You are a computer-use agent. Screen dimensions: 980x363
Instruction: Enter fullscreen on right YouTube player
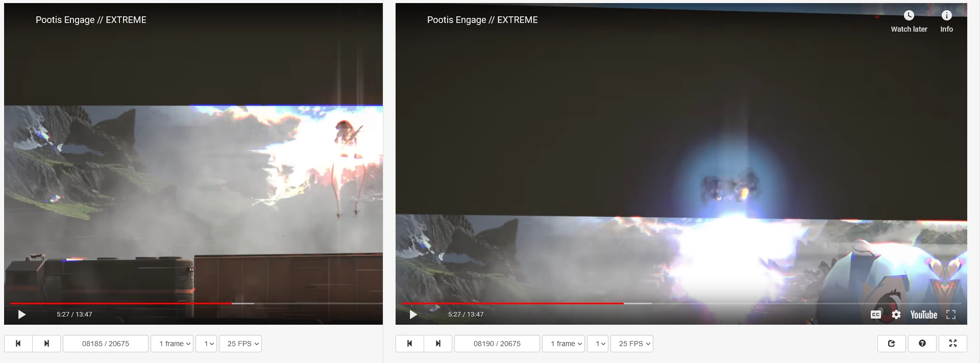(x=951, y=314)
